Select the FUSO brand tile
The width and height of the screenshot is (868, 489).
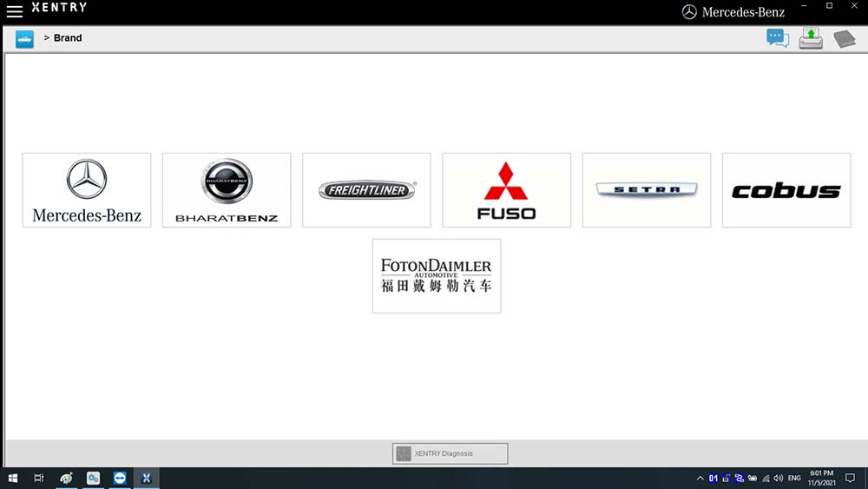[x=507, y=190]
